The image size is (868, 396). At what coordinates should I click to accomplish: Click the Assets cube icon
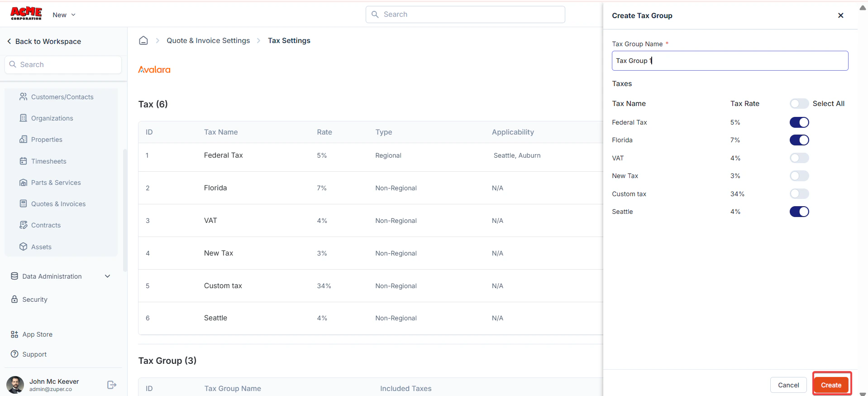[24, 246]
